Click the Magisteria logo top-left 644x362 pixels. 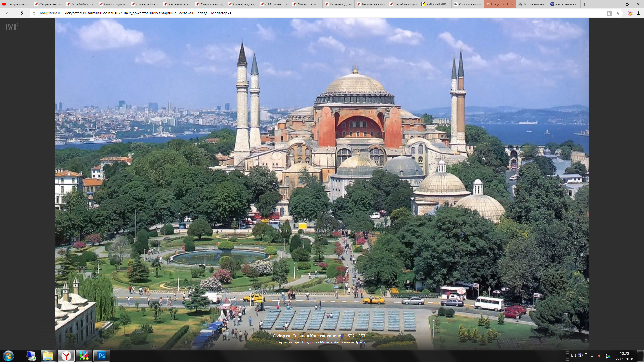(12, 26)
